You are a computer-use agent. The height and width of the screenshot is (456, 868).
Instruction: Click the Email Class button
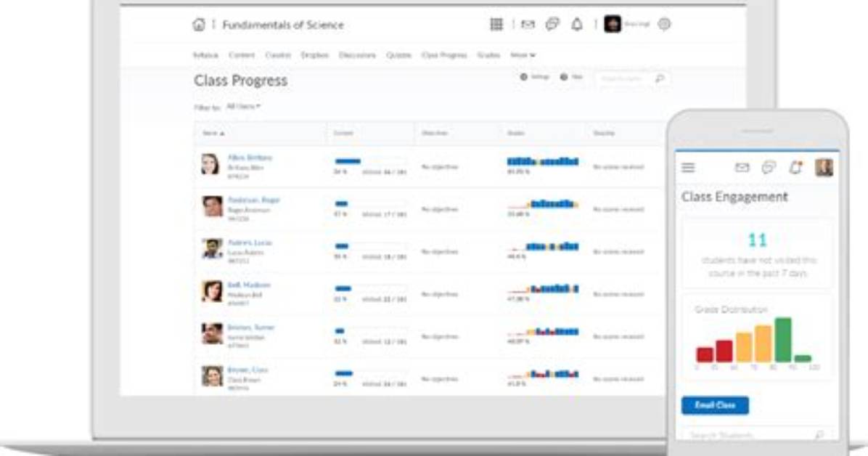[x=715, y=405]
